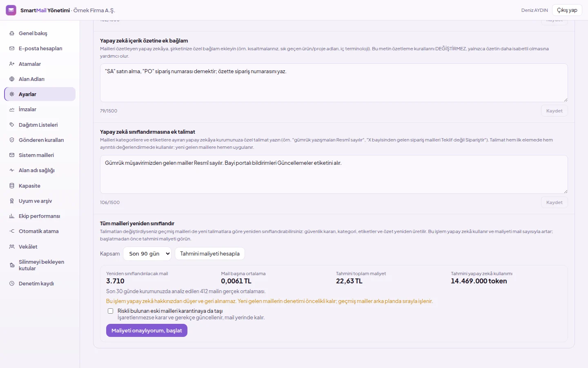The width and height of the screenshot is (588, 368).
Task: Click the '3.710' mail count value
Action: click(x=115, y=281)
